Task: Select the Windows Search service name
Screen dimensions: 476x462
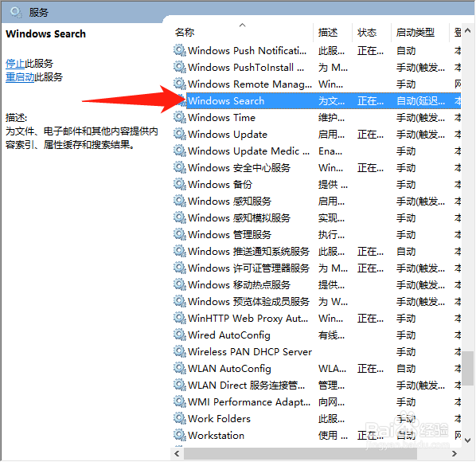Action: pyautogui.click(x=226, y=100)
